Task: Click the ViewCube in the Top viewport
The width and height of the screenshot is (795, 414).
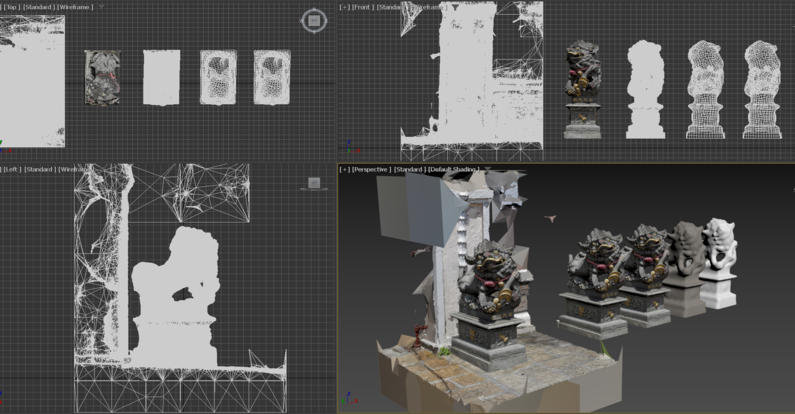Action: [314, 20]
